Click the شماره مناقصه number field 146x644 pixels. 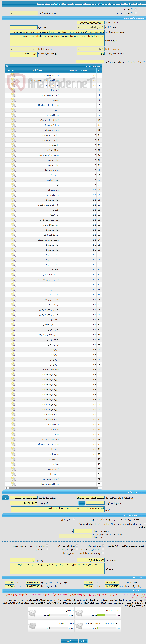coord(91,23)
